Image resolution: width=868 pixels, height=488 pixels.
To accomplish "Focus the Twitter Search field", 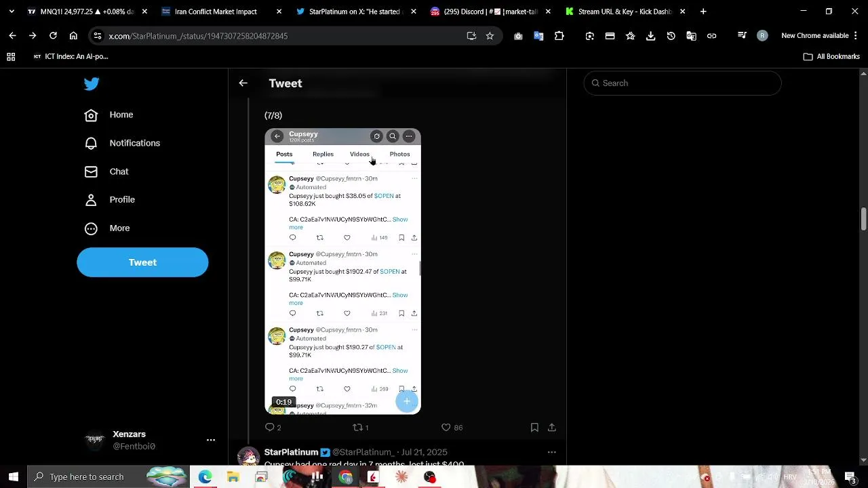I will (x=682, y=83).
